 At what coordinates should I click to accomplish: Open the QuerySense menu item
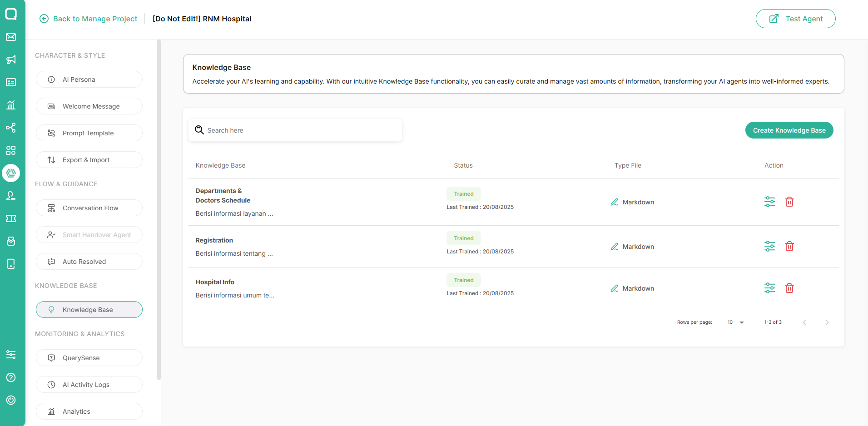tap(89, 358)
